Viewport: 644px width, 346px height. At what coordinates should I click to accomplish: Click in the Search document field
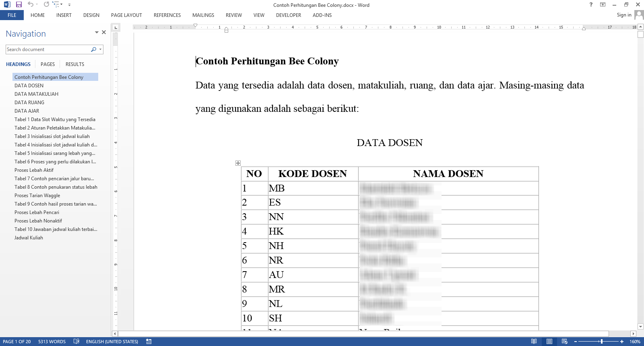point(47,49)
